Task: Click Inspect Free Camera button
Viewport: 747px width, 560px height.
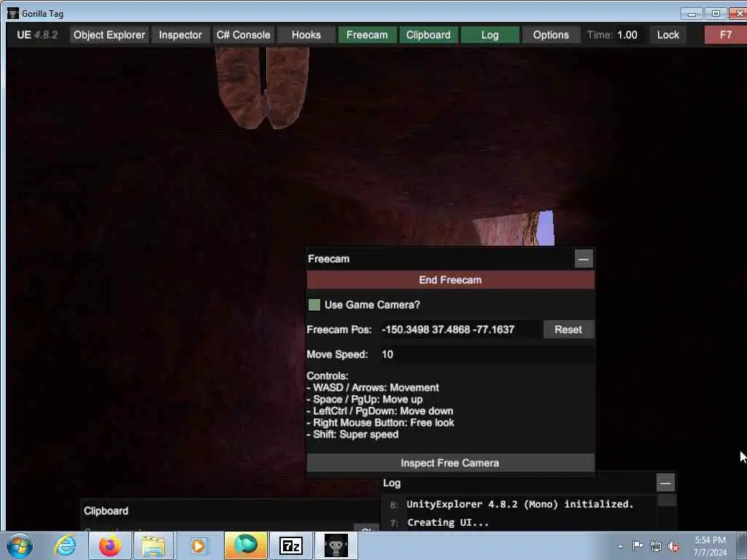Action: pos(450,463)
